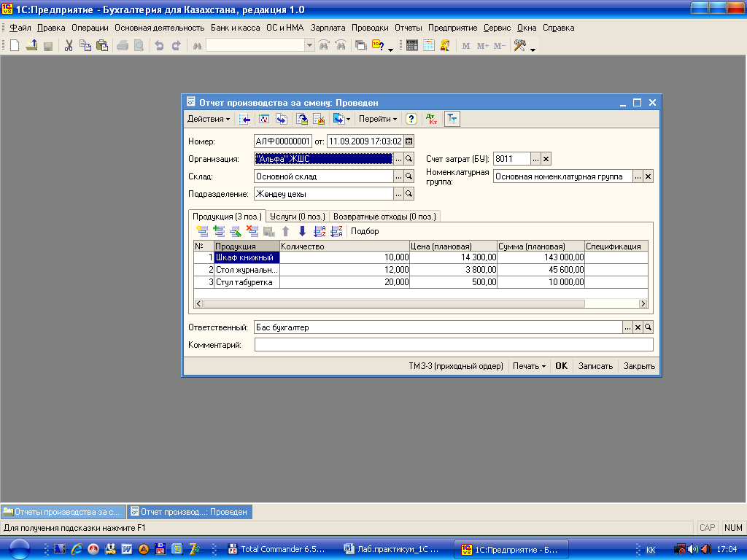The height and width of the screenshot is (560, 747).
Task: Click the Redo arrow icon
Action: click(x=177, y=46)
